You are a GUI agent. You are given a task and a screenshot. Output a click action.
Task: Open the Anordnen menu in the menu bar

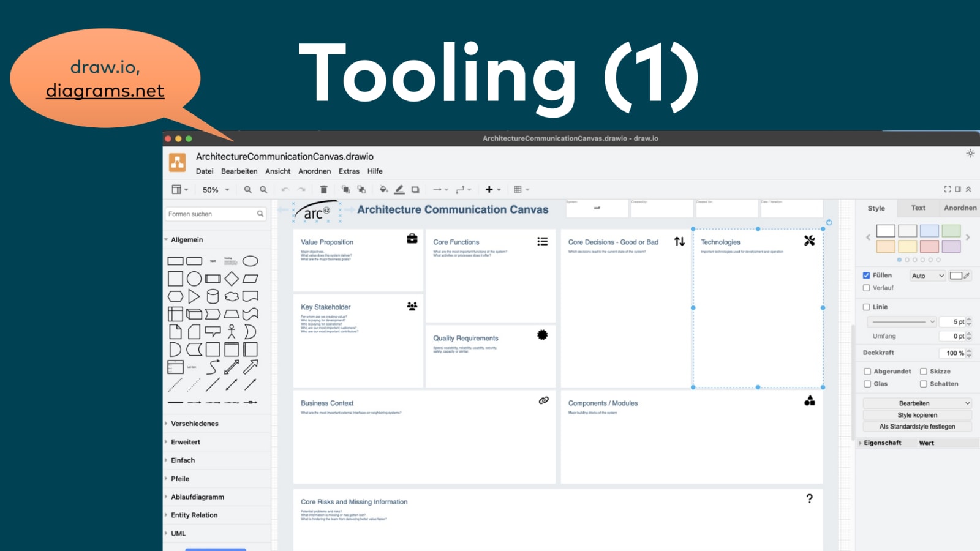click(x=314, y=171)
